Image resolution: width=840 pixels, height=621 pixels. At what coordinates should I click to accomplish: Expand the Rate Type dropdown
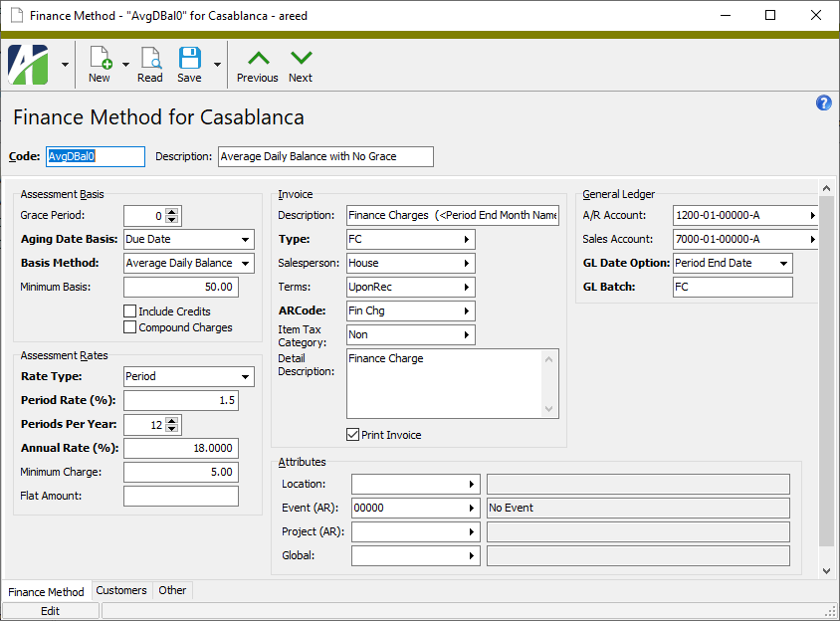click(246, 376)
